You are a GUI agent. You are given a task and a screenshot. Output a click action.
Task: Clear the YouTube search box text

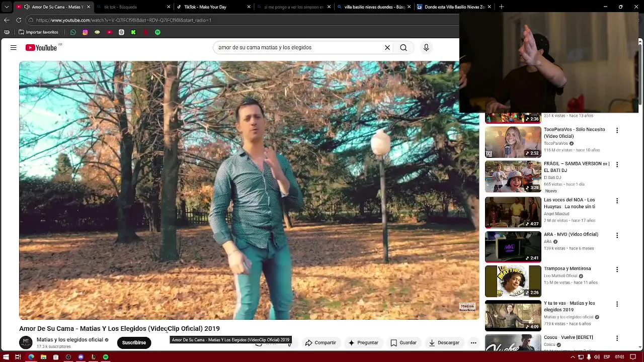(387, 48)
